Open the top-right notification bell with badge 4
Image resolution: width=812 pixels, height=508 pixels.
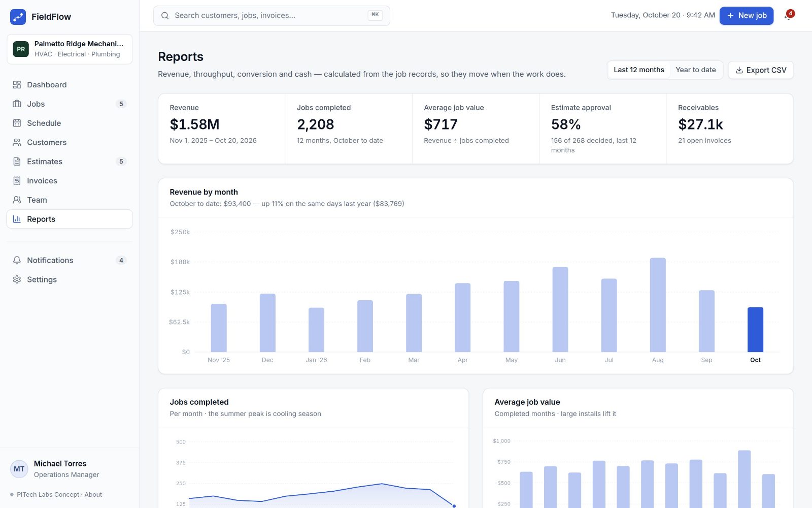coord(788,16)
